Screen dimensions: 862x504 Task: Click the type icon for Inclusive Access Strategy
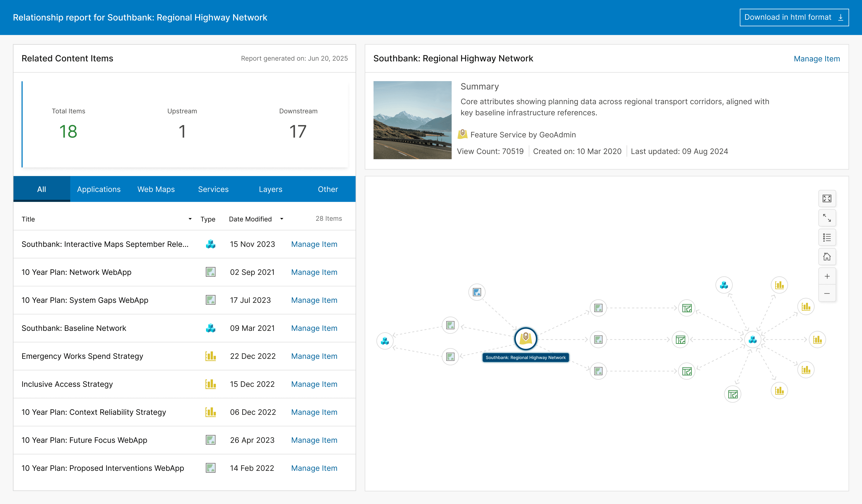[210, 384]
